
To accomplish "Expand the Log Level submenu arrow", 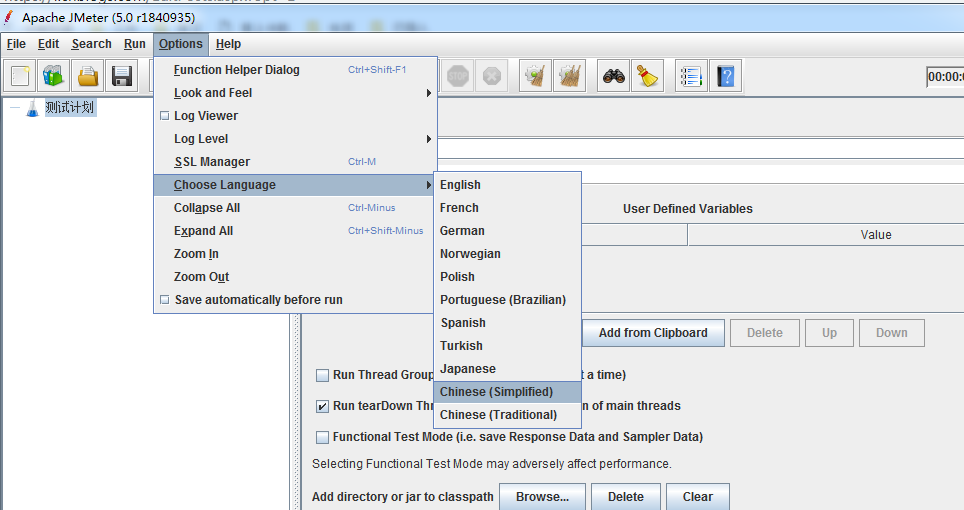I will click(429, 139).
